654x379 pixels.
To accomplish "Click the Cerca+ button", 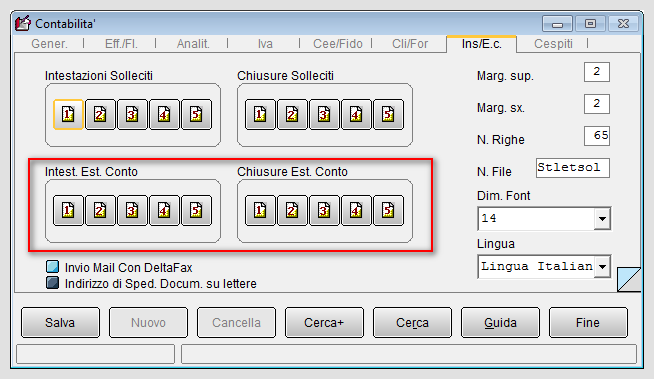I will [324, 322].
